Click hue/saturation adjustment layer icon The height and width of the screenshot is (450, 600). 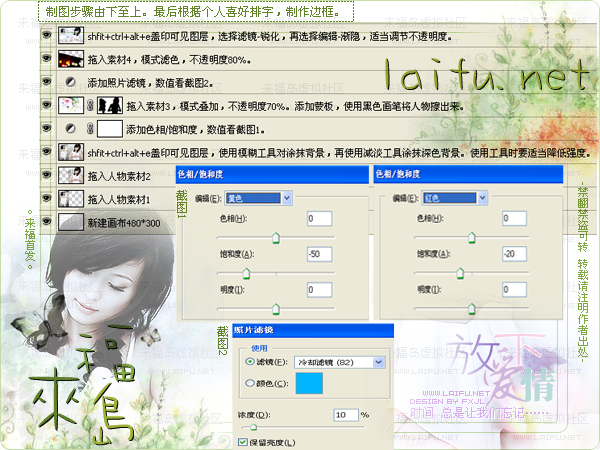pos(70,128)
